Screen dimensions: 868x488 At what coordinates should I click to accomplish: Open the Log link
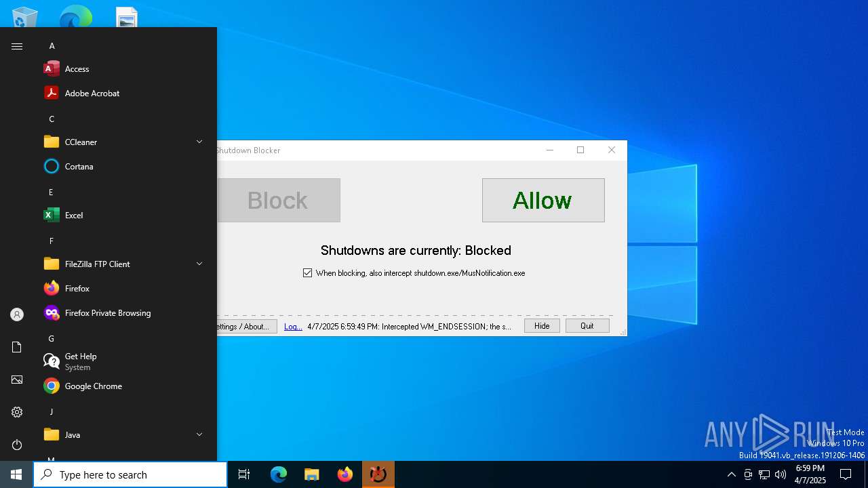(293, 326)
